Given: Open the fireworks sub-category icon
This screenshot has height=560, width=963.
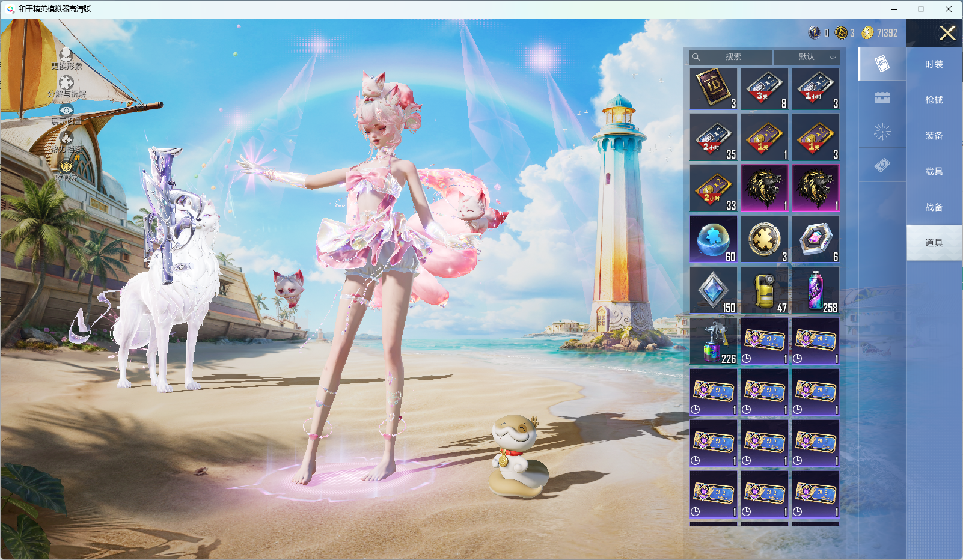Looking at the screenshot, I should point(882,131).
